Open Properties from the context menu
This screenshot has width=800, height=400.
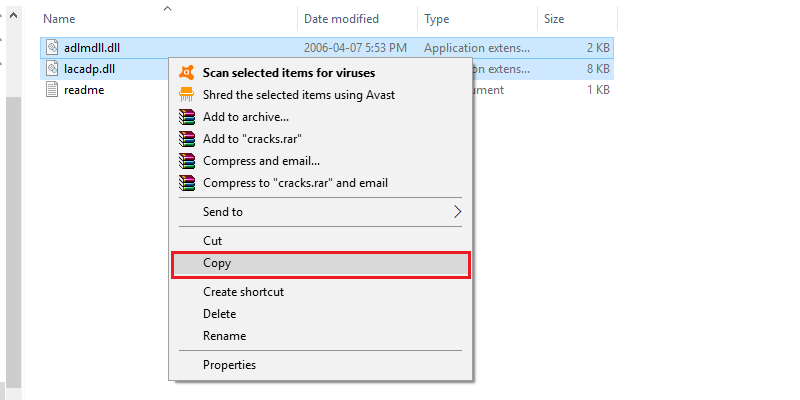point(229,365)
